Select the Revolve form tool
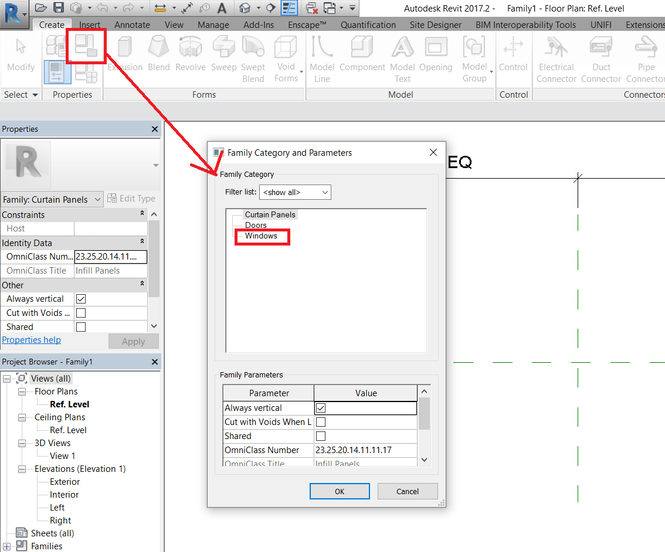This screenshot has height=552, width=665. (190, 54)
